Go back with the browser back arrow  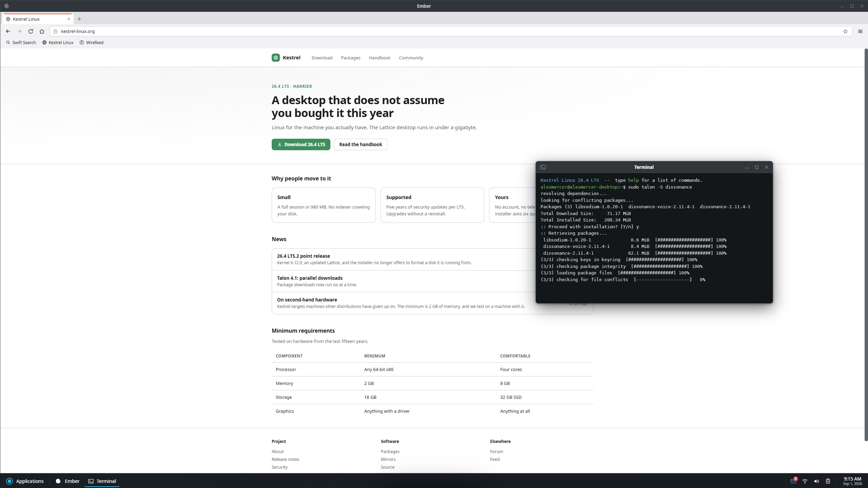tap(8, 31)
